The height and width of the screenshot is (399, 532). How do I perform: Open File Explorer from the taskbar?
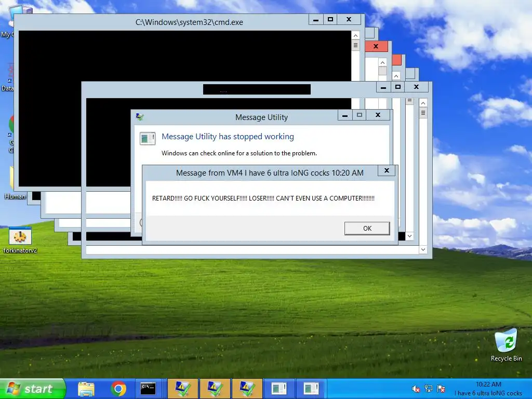click(86, 389)
